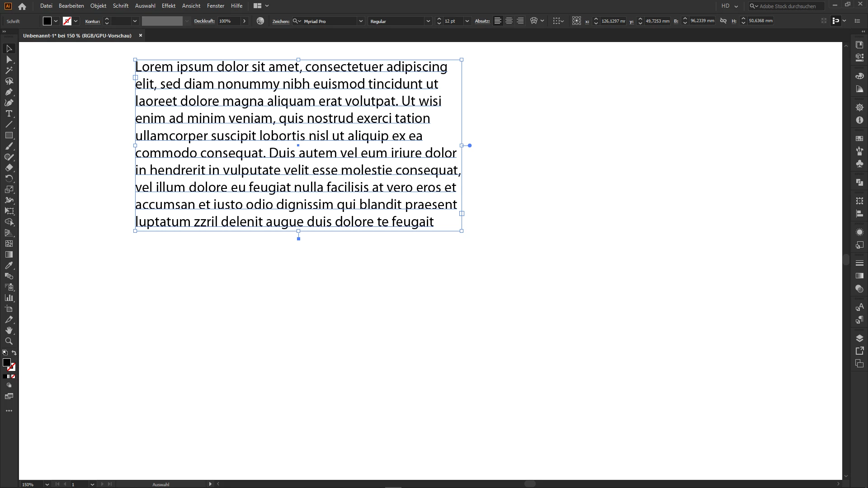Screen dimensions: 868x488
Task: Open the Myriad Pro font family dropdown
Action: [360, 21]
